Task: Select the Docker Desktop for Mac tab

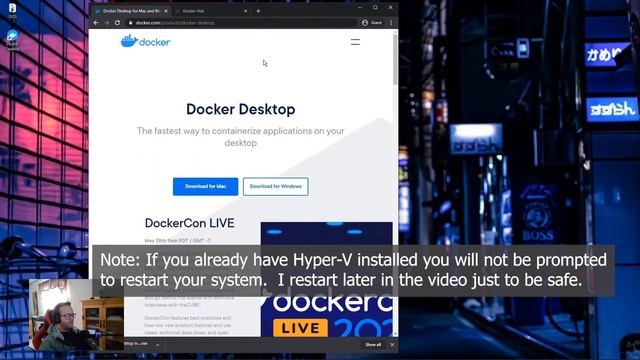Action: (x=131, y=11)
